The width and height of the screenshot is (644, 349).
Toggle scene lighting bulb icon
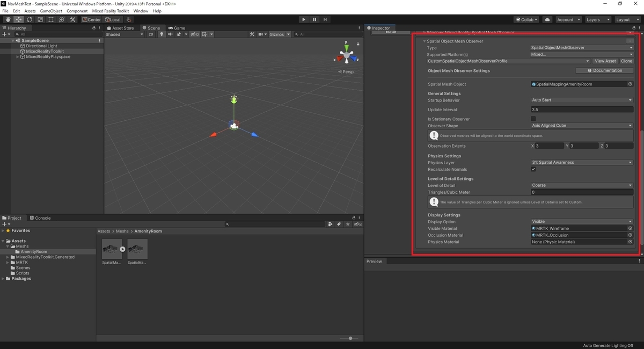(x=162, y=34)
